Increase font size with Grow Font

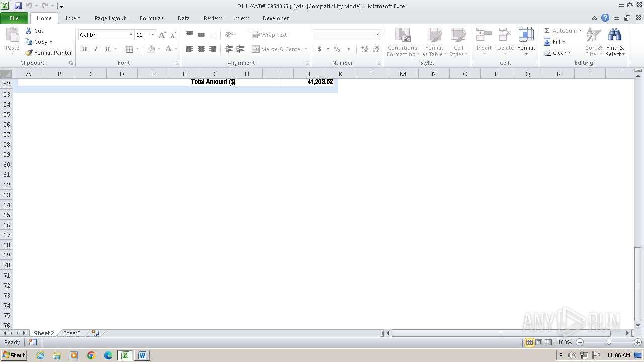pos(162,35)
